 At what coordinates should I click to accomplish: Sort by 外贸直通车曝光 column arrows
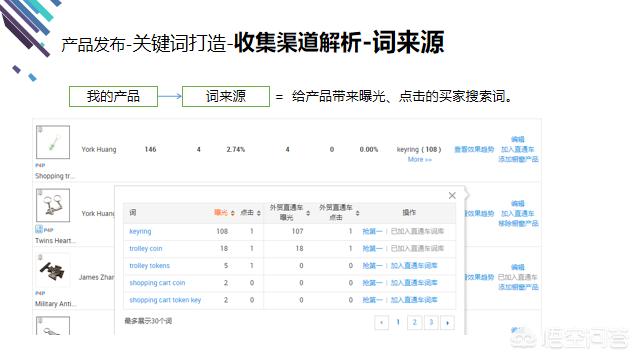[x=308, y=213]
